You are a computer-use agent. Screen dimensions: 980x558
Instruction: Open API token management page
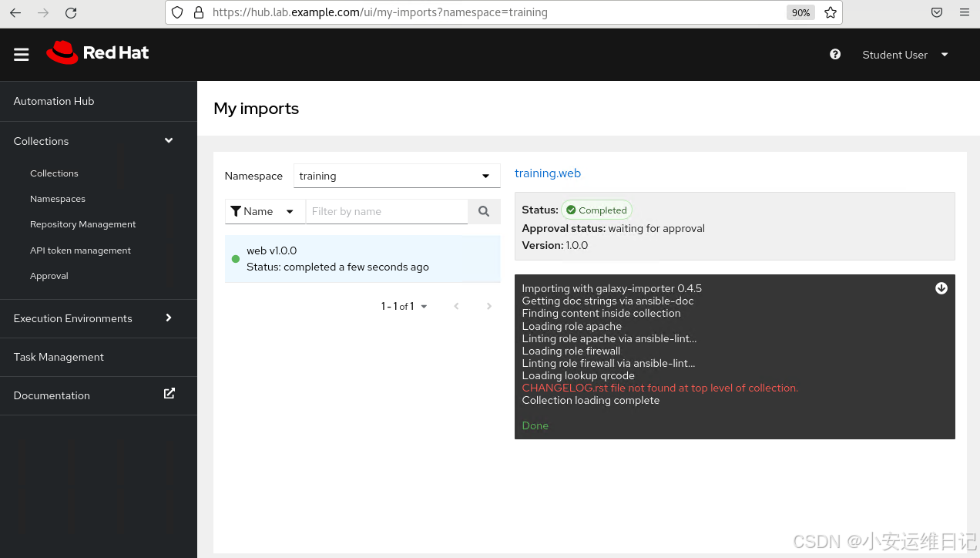pos(80,250)
